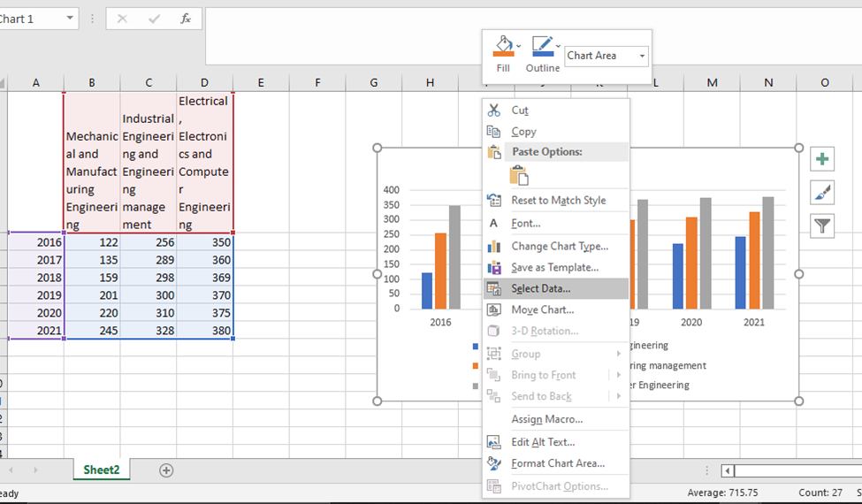Click cell with value 122
The width and height of the screenshot is (862, 504).
click(x=92, y=242)
